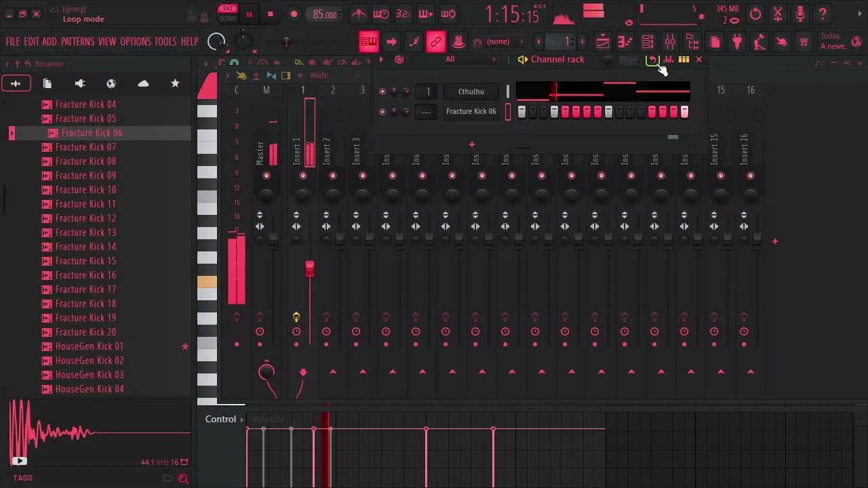Toggle mute LED on mixer Insert 1
868x488 pixels.
click(x=303, y=176)
